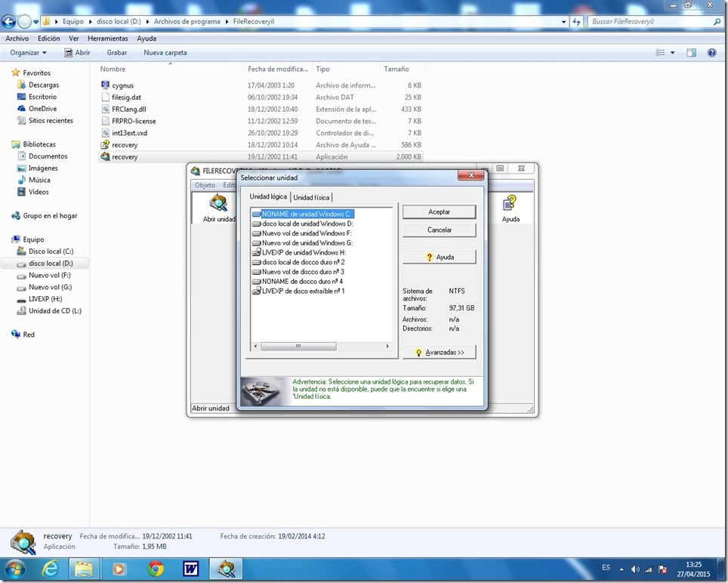Click the drive list left scroll arrow

coord(255,347)
